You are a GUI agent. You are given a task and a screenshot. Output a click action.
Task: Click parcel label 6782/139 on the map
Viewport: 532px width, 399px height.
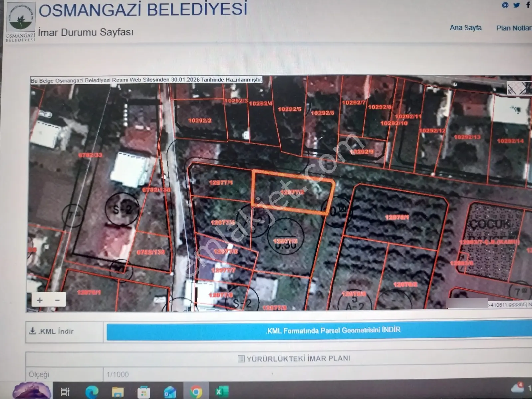151,252
